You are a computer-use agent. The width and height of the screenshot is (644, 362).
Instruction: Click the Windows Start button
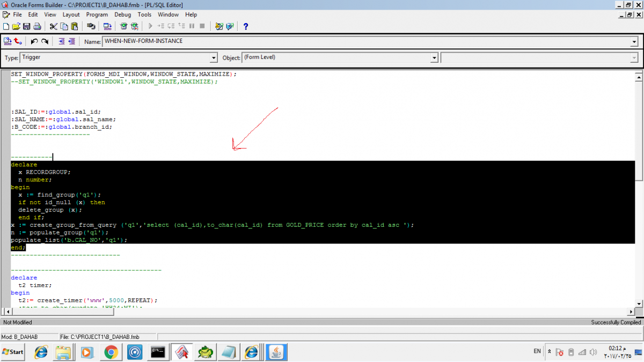click(x=13, y=352)
